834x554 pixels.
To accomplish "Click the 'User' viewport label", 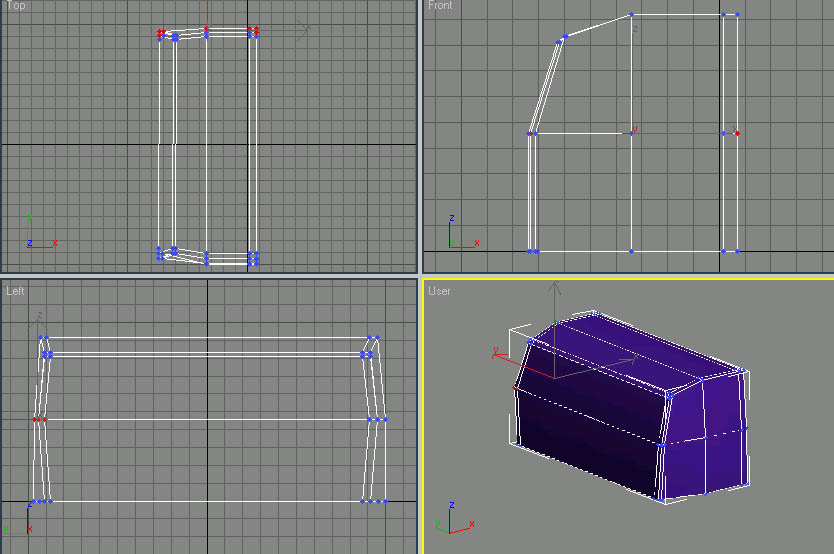I will 439,291.
